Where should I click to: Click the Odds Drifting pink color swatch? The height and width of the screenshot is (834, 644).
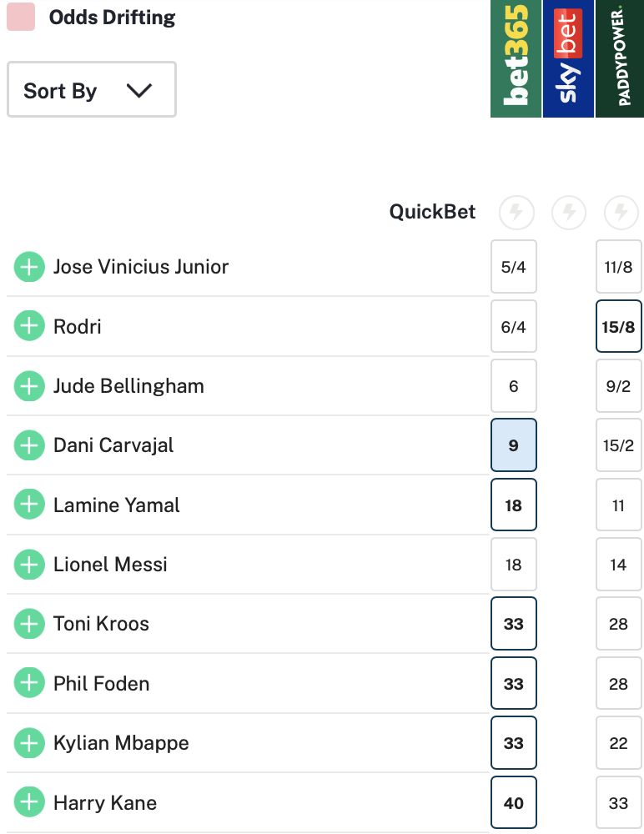(x=21, y=18)
